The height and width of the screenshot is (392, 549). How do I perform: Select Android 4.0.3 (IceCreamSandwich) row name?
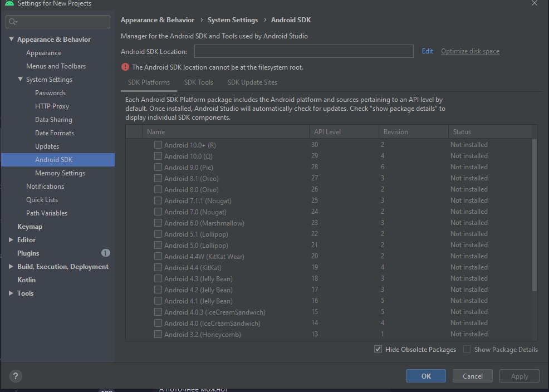point(214,312)
